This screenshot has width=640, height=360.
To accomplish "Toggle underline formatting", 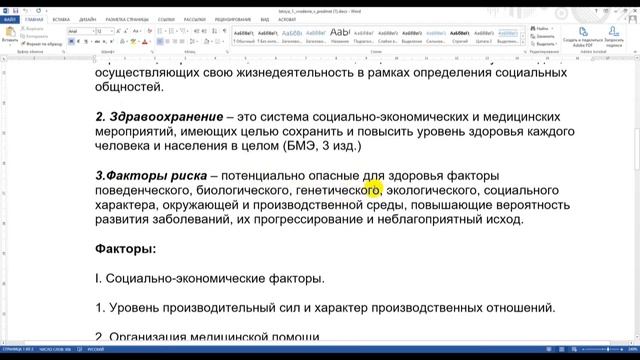I will pos(86,42).
